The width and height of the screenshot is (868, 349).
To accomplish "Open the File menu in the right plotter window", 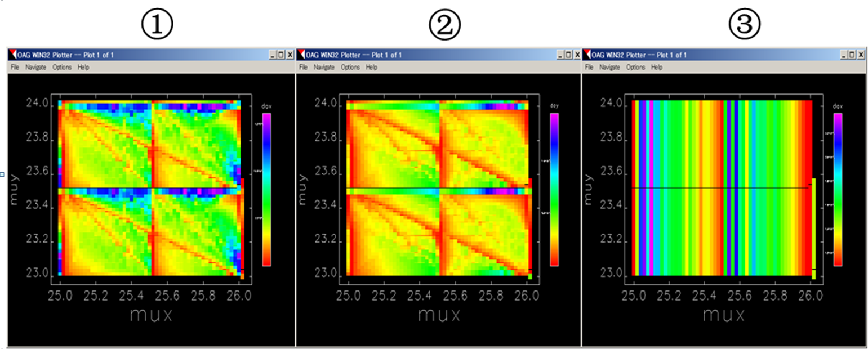I will pos(589,67).
